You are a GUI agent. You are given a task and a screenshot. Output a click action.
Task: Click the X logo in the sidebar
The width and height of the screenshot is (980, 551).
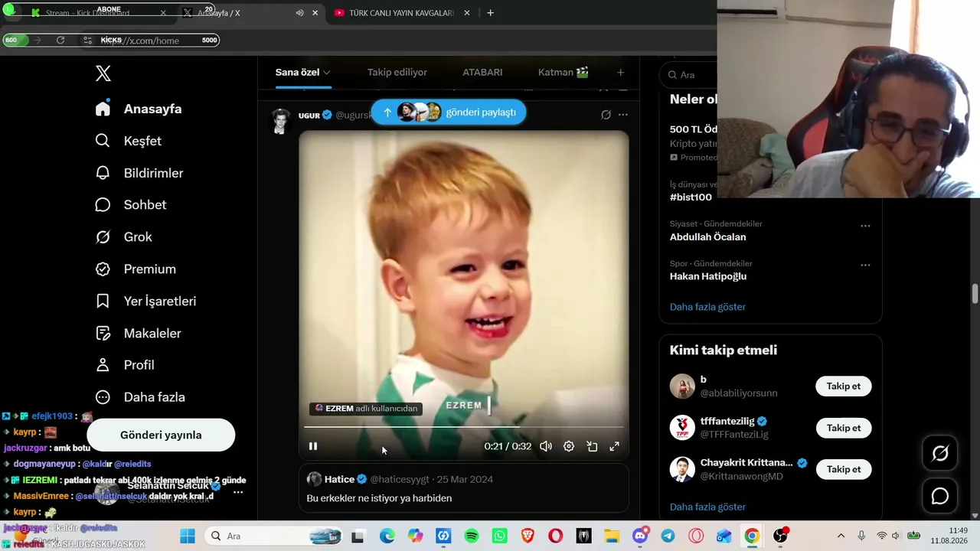pyautogui.click(x=103, y=73)
